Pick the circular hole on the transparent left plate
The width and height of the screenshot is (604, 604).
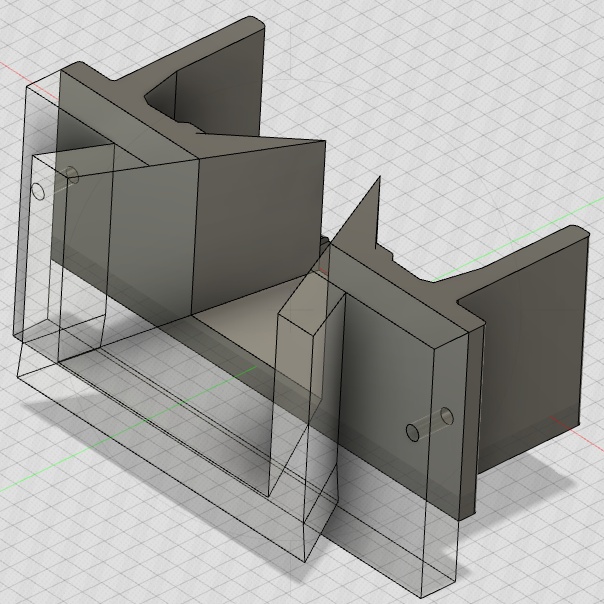pos(38,191)
